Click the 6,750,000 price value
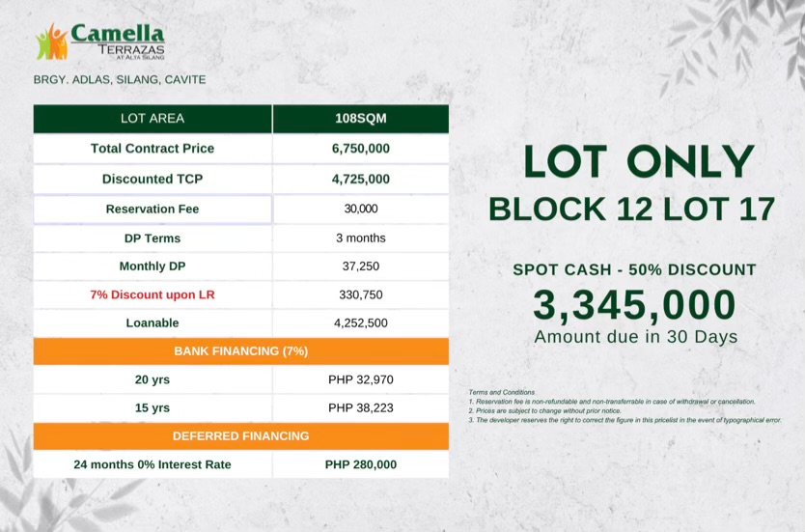This screenshot has width=805, height=532. (x=361, y=149)
